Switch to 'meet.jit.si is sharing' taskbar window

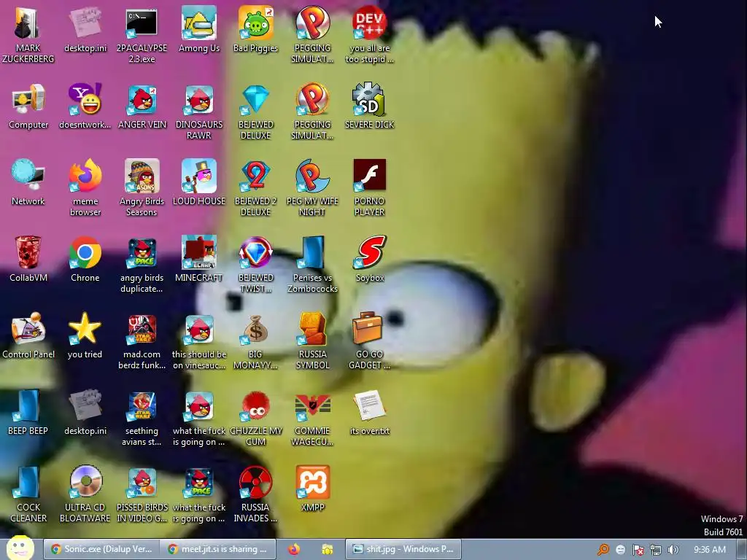coord(217,549)
